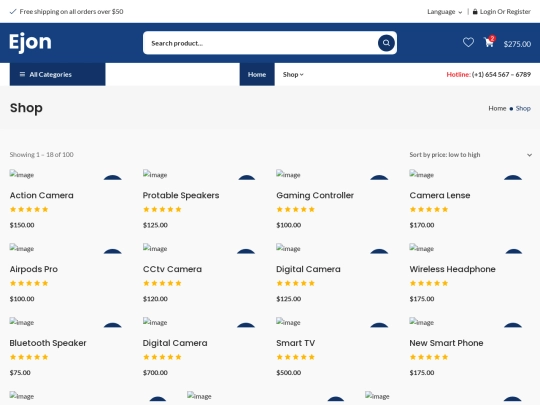The height and width of the screenshot is (405, 540).
Task: Click the blue badge on Smart TV card
Action: 379,325
